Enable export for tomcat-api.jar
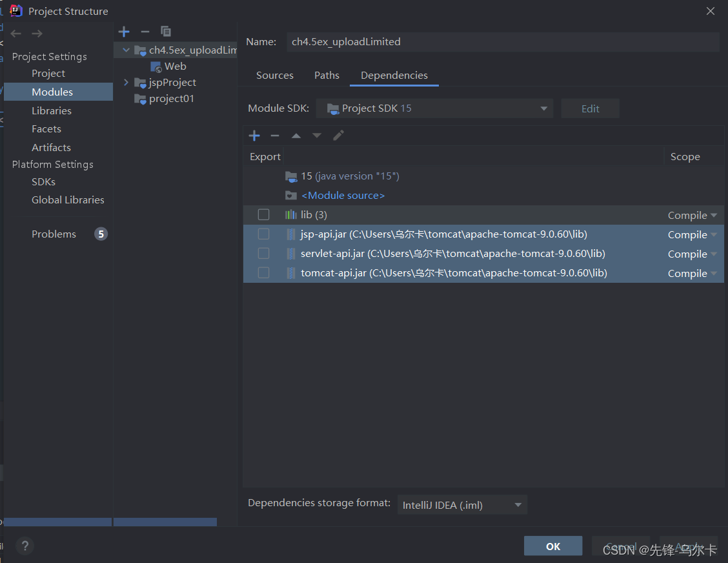This screenshot has height=563, width=728. click(x=263, y=272)
